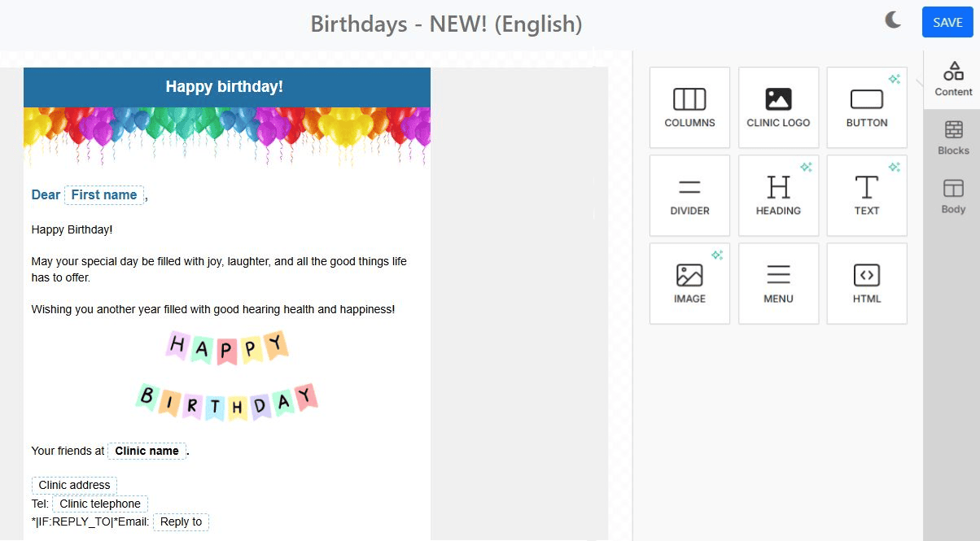Select the Clinic name merge tag

pos(147,451)
